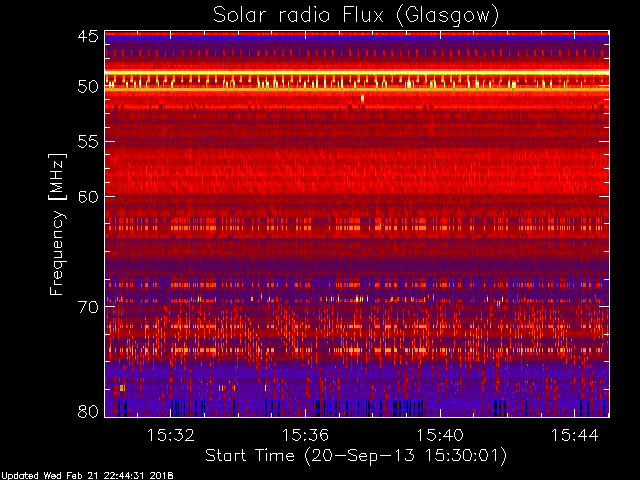The height and width of the screenshot is (480, 640).
Task: Click the bright yellow band near 49 MHz
Action: pos(357,73)
